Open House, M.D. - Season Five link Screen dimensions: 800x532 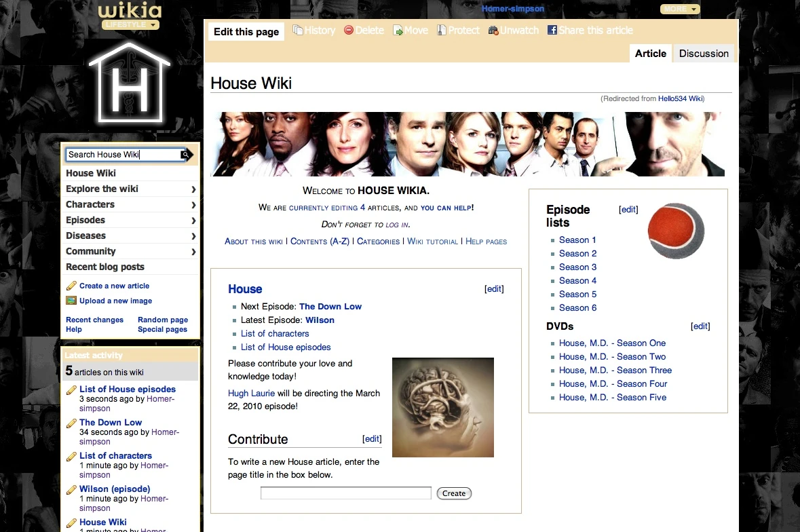(613, 398)
